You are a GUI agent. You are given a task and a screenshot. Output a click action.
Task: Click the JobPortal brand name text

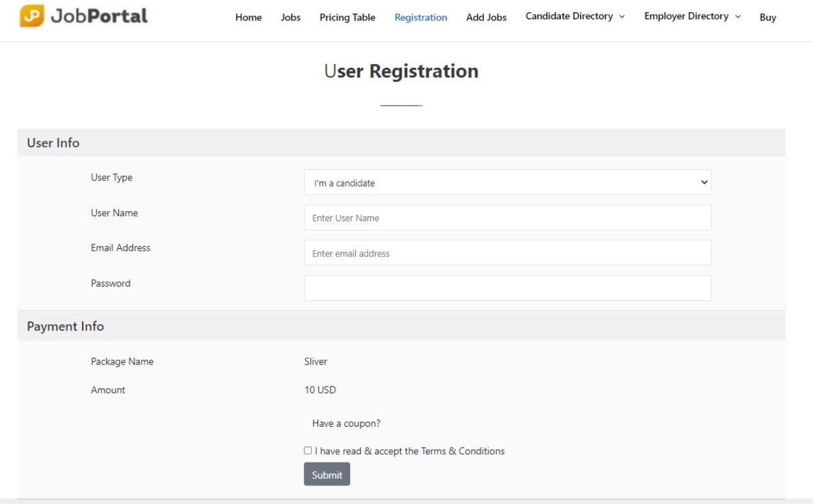(x=99, y=16)
